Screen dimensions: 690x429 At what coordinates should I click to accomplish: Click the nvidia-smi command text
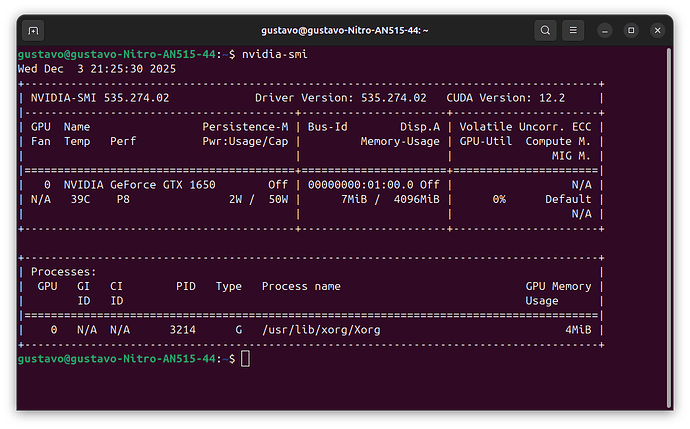click(274, 53)
